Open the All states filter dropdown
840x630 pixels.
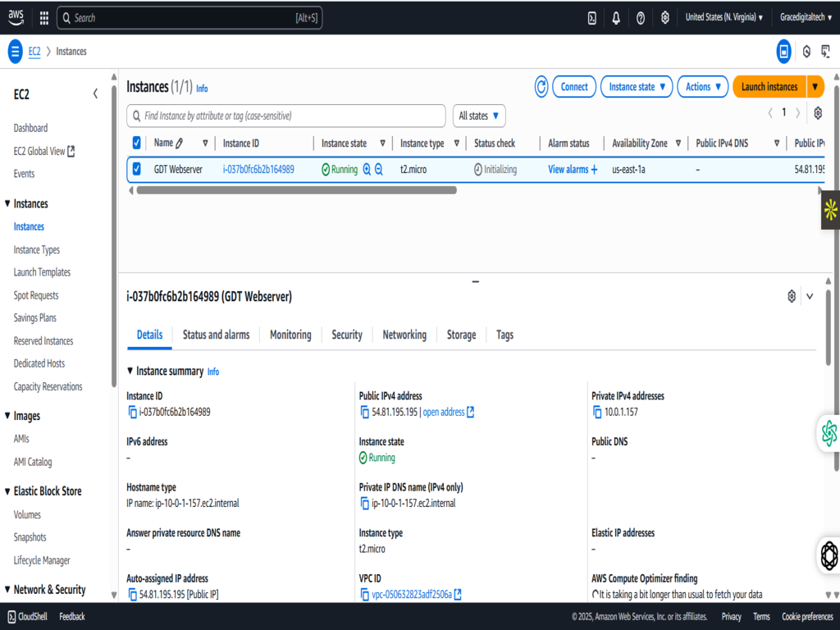[x=479, y=116]
